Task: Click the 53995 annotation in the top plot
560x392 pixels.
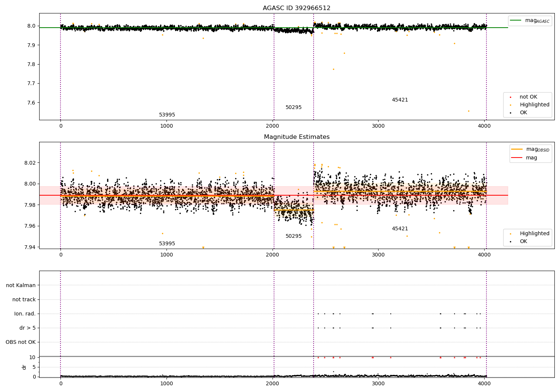Action: (x=167, y=115)
